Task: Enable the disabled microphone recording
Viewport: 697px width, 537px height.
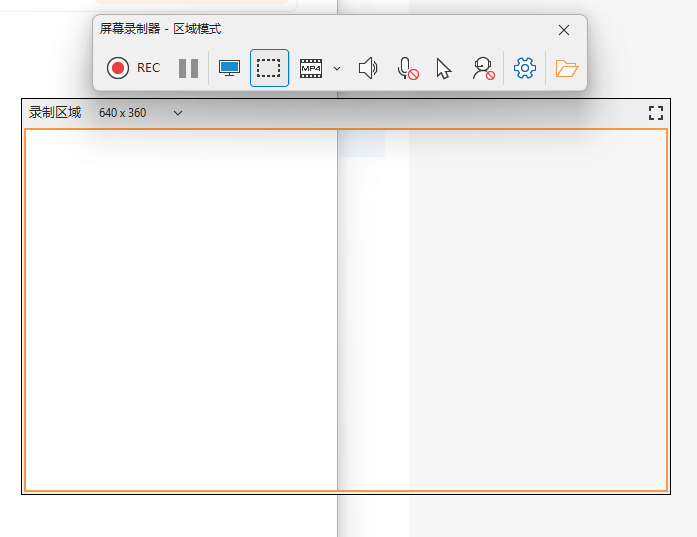Action: pos(408,68)
